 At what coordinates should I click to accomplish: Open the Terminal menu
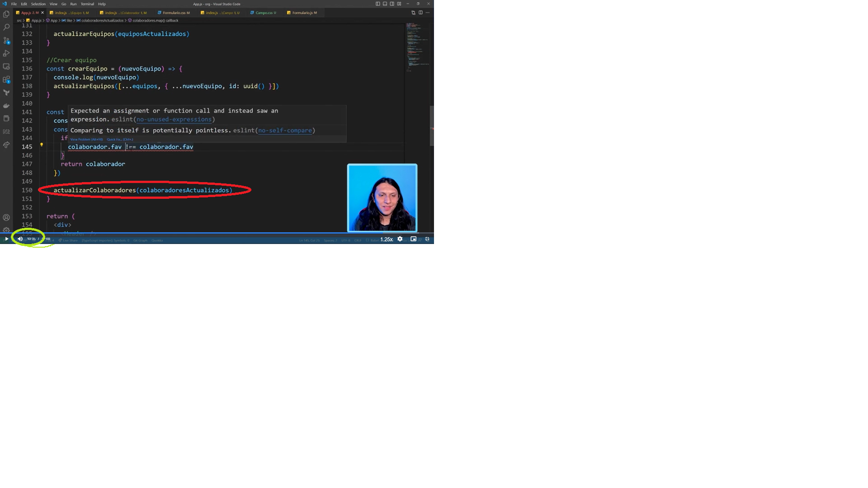coord(87,4)
